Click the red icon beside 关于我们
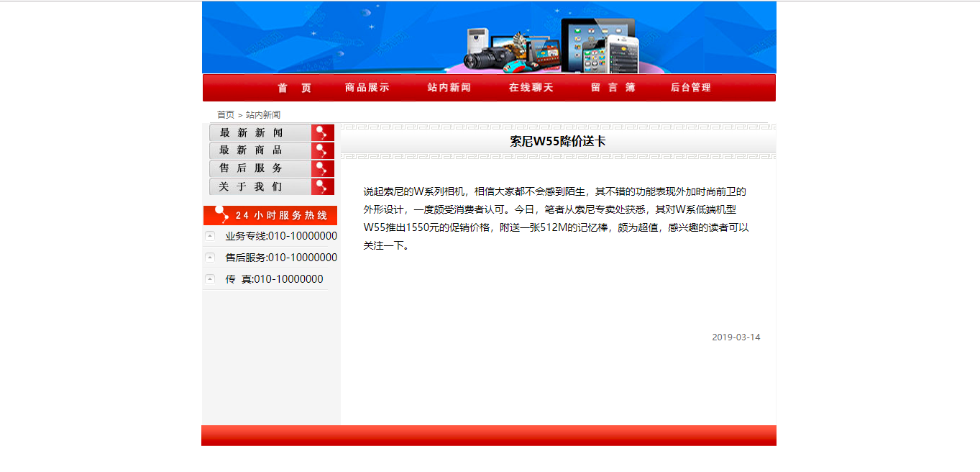 coord(323,186)
